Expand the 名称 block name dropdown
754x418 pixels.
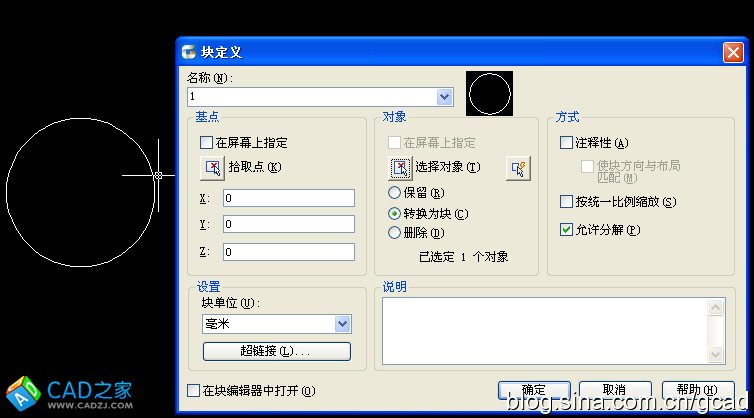[x=445, y=97]
